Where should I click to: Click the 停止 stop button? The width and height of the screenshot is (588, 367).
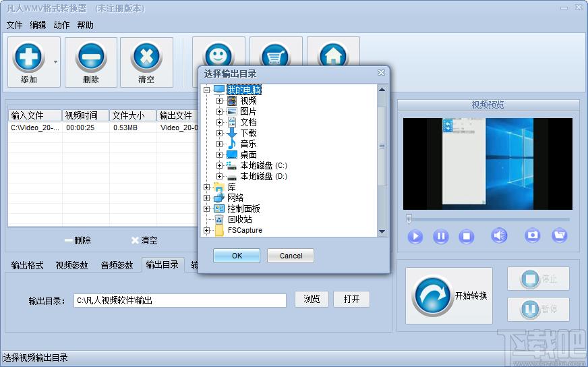tap(538, 279)
